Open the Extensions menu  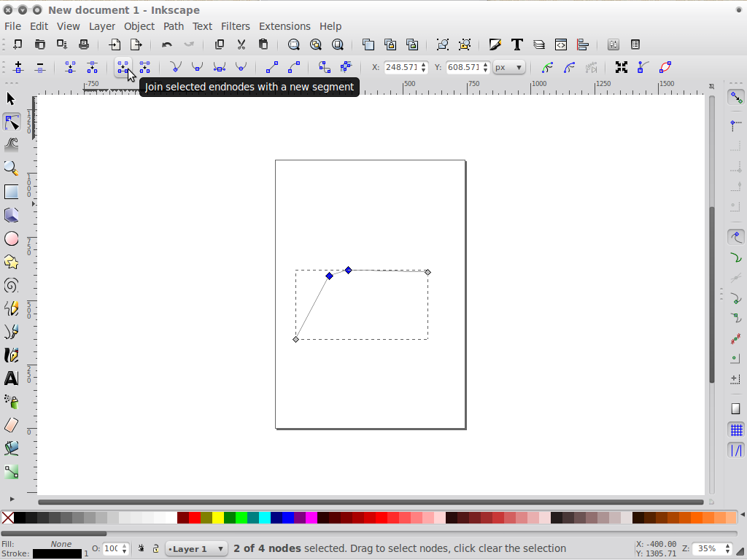[x=285, y=26]
